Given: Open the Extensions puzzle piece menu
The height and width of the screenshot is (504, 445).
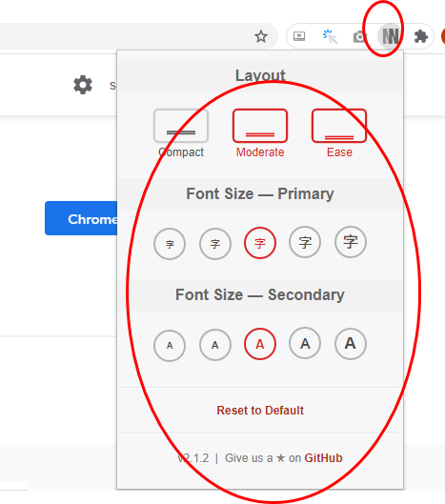Looking at the screenshot, I should coord(420,36).
